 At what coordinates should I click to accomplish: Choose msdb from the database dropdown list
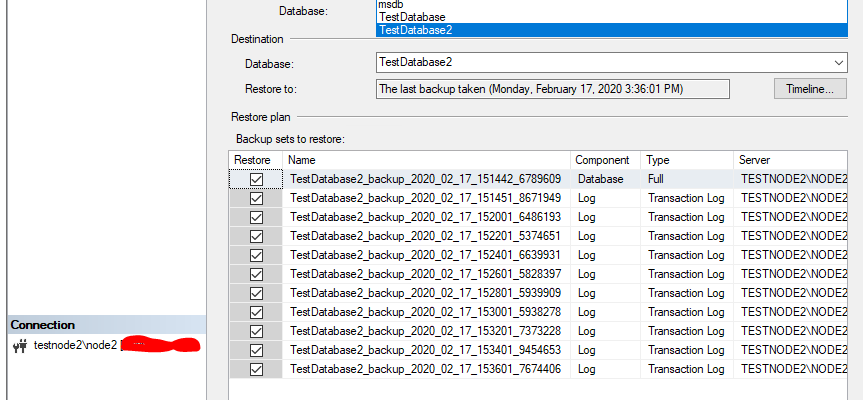391,5
